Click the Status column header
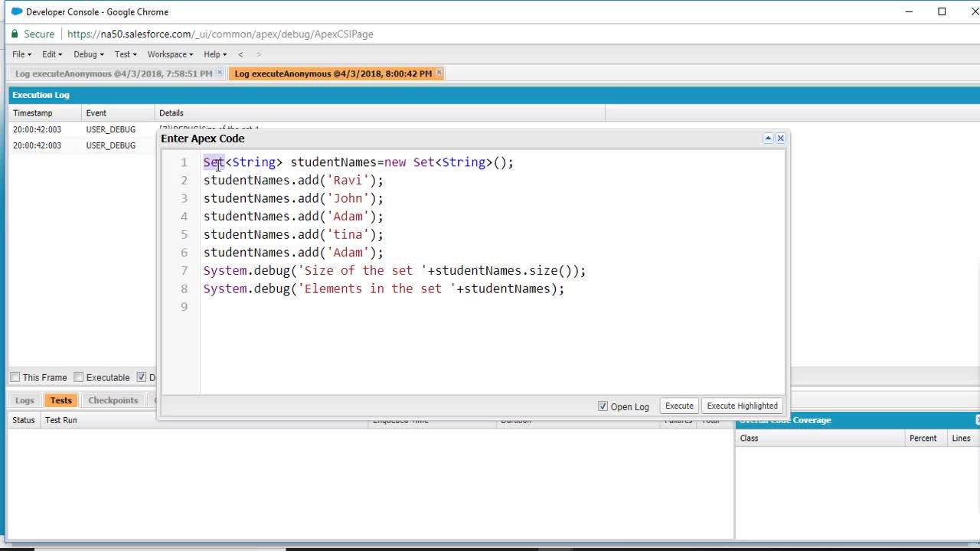This screenshot has height=551, width=980. pyautogui.click(x=23, y=420)
